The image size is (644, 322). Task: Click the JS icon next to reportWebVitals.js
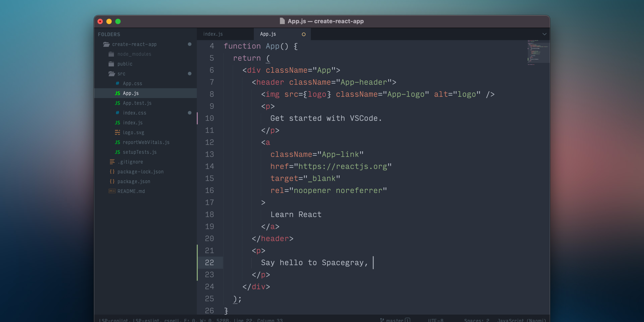click(x=117, y=142)
